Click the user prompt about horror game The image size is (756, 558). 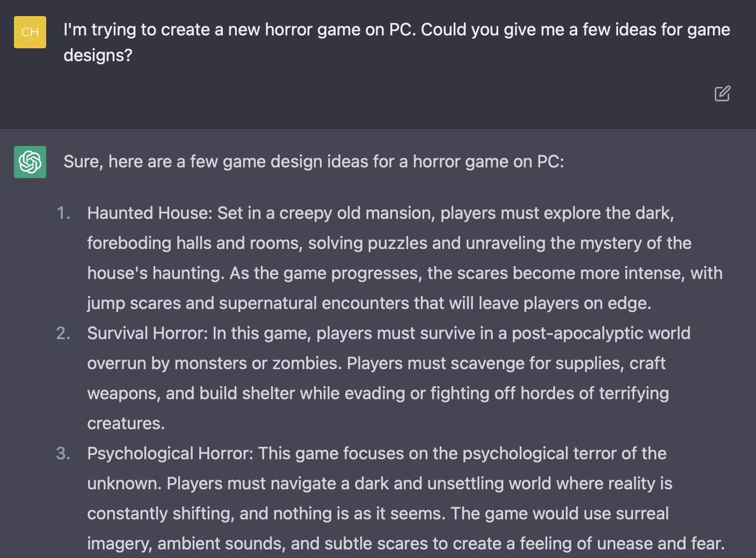(397, 42)
